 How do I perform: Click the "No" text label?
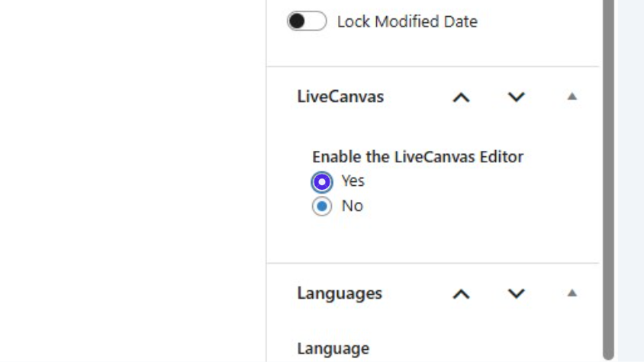point(352,206)
